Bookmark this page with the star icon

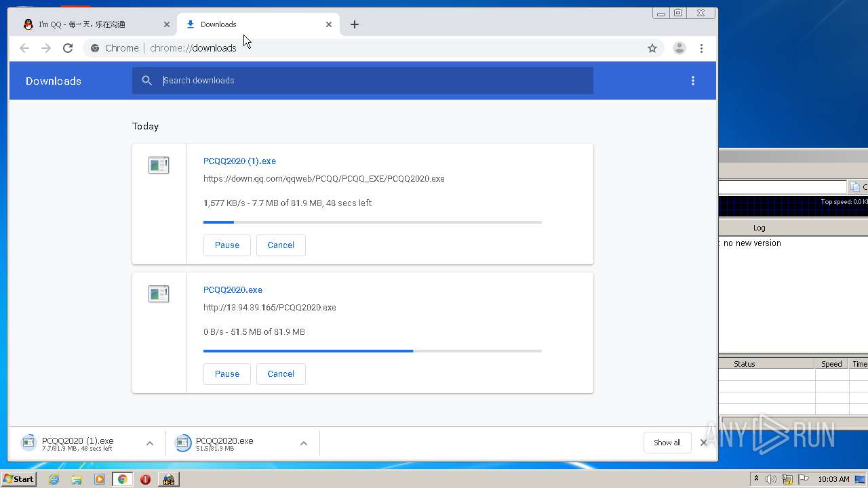[652, 48]
